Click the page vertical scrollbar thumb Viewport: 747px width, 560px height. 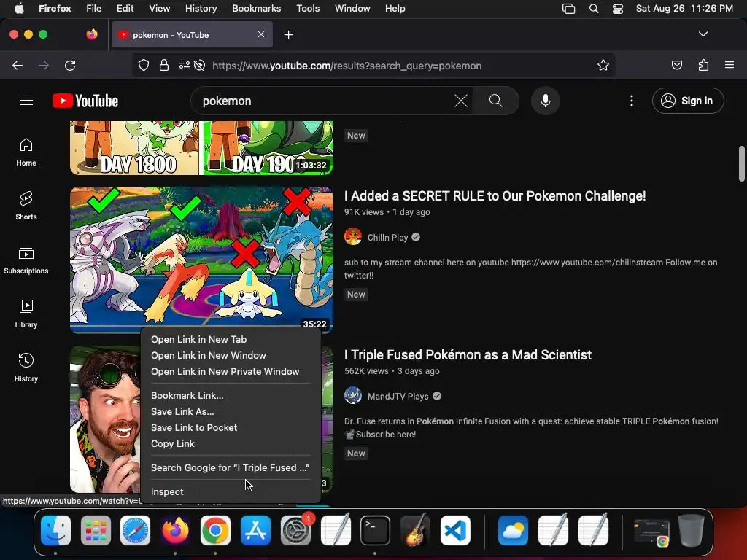[x=741, y=164]
